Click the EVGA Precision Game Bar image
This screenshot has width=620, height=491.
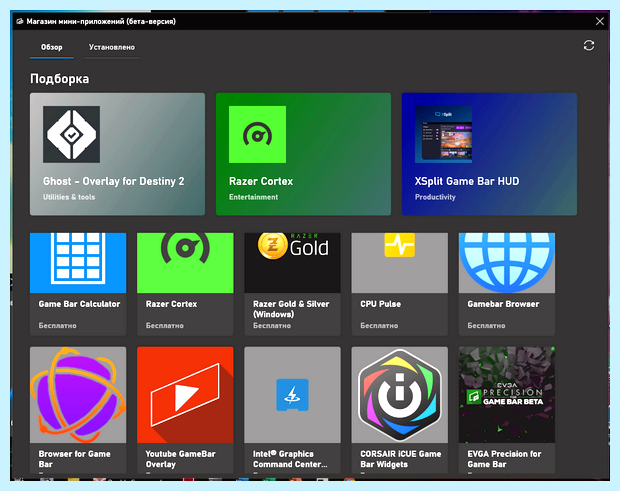pos(507,395)
